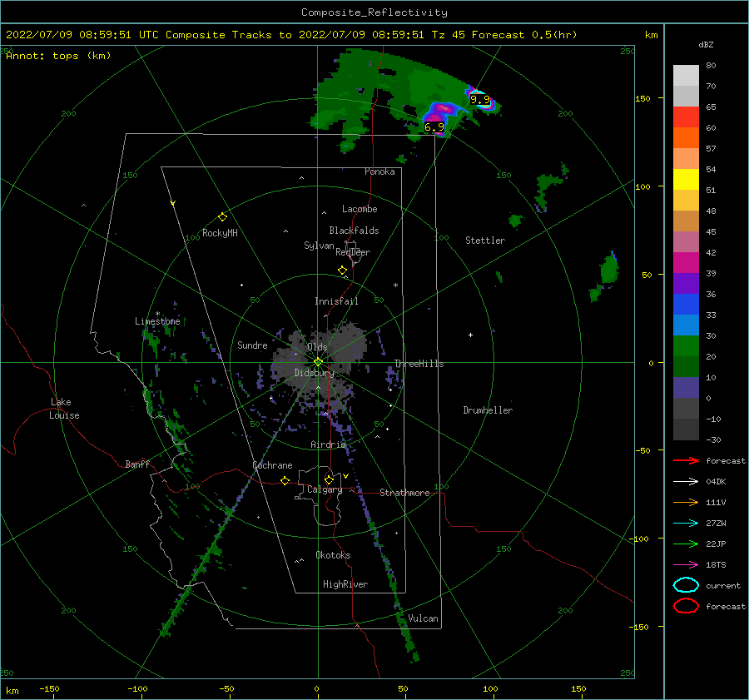Click the Sylvan label on the map
The width and height of the screenshot is (749, 700).
pos(319,246)
